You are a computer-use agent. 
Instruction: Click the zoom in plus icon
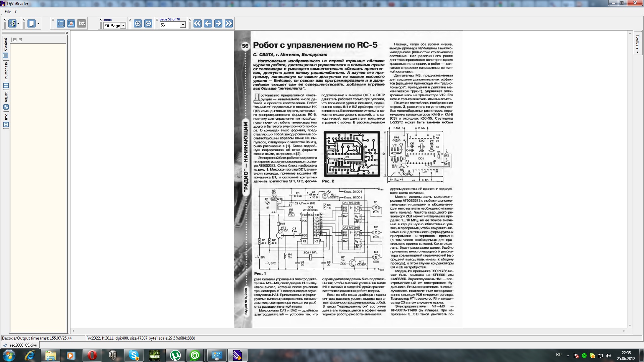pyautogui.click(x=138, y=23)
